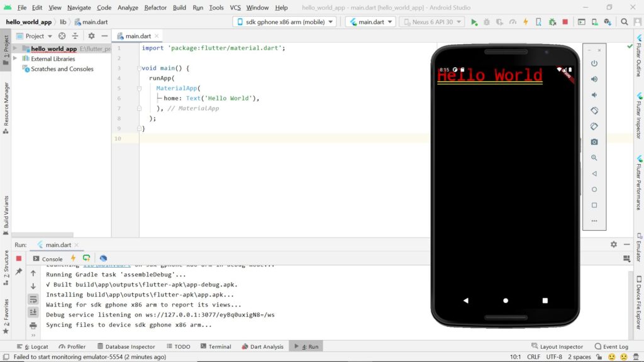
Task: Open emulator extended controls (three dots)
Action: 594,221
